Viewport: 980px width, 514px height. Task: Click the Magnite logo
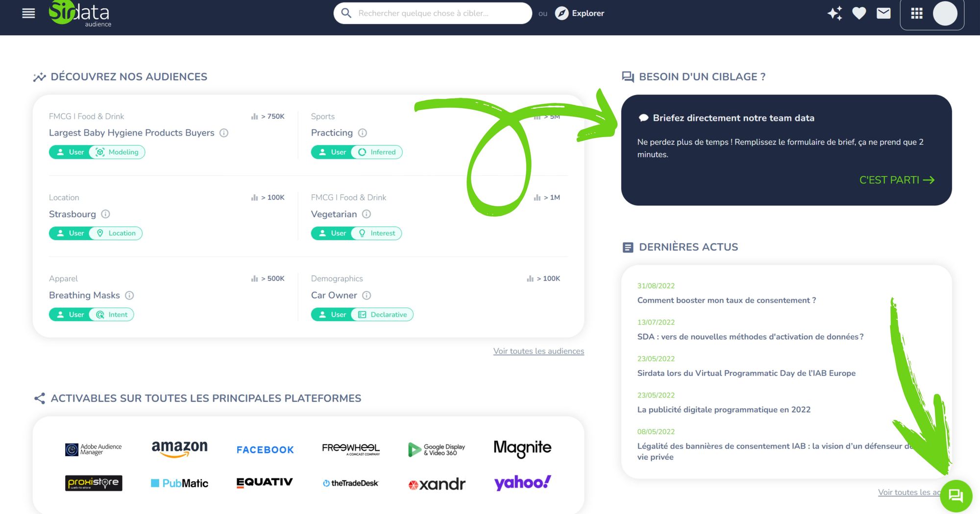click(x=522, y=448)
